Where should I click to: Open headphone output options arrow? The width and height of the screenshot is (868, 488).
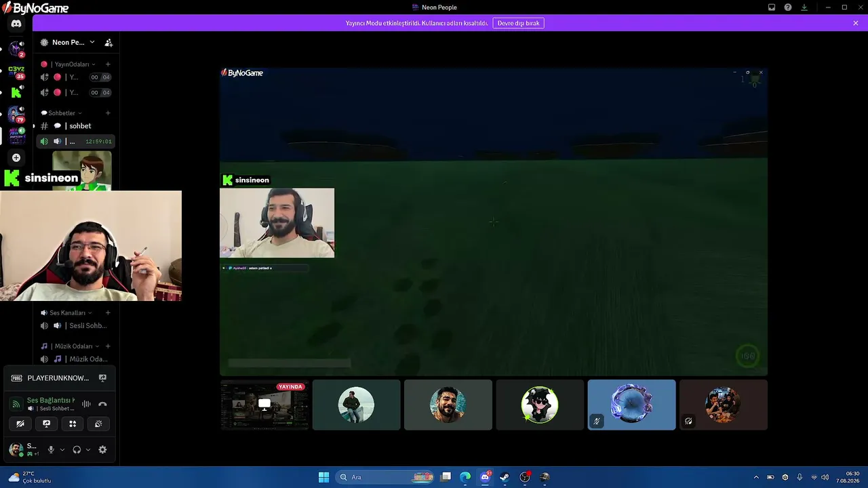[88, 449]
